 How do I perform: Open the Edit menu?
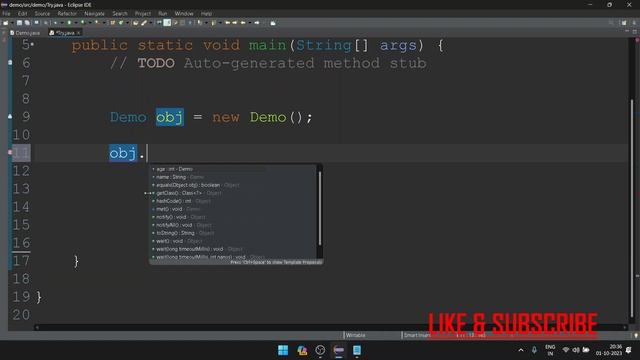pyautogui.click(x=22, y=13)
